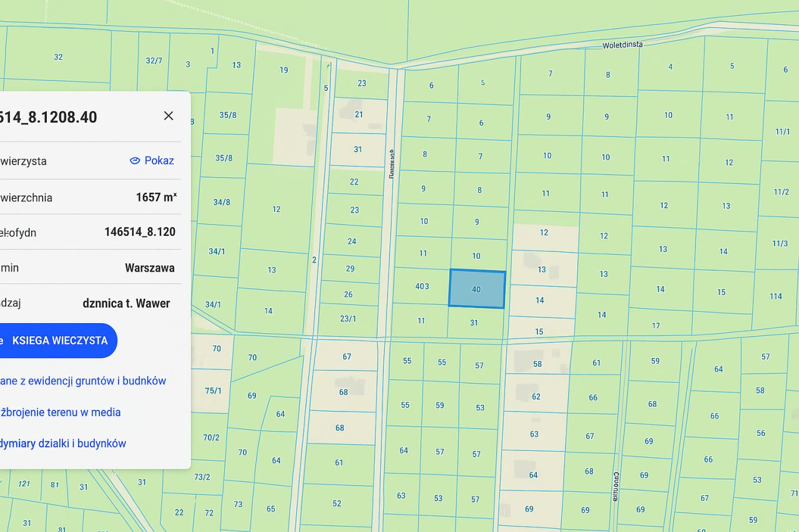Screen dimensions: 799x532
Task: Click the narrow road parcel labeled 2
Action: 314,259
